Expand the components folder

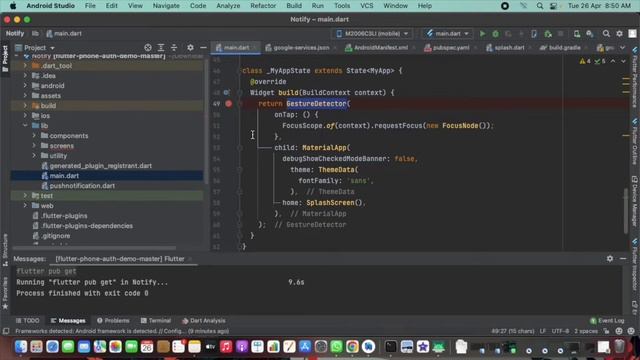pos(34,136)
